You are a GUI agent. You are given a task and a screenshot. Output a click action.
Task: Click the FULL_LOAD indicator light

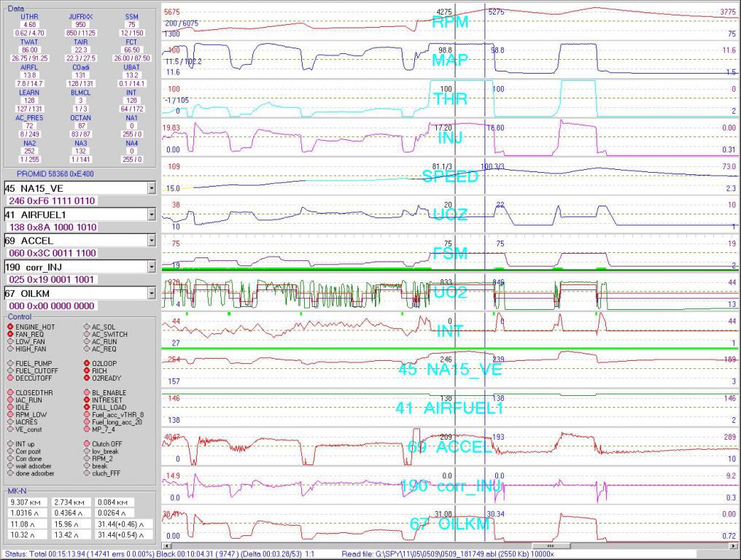87,407
